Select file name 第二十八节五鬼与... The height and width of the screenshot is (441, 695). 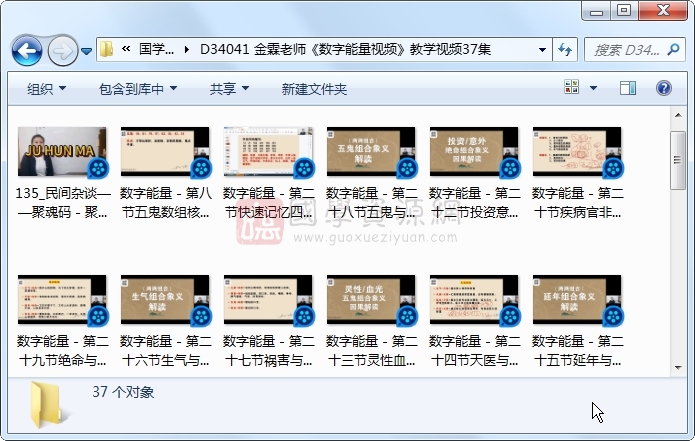point(371,203)
